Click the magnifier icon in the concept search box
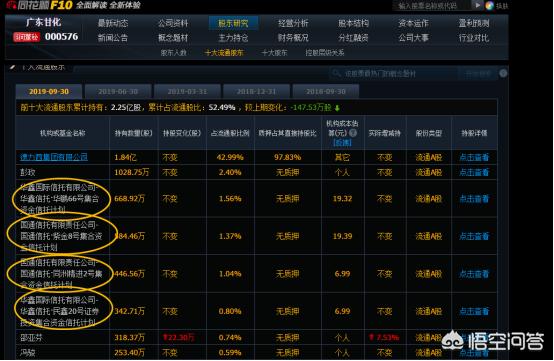The height and width of the screenshot is (361, 554). [335, 73]
